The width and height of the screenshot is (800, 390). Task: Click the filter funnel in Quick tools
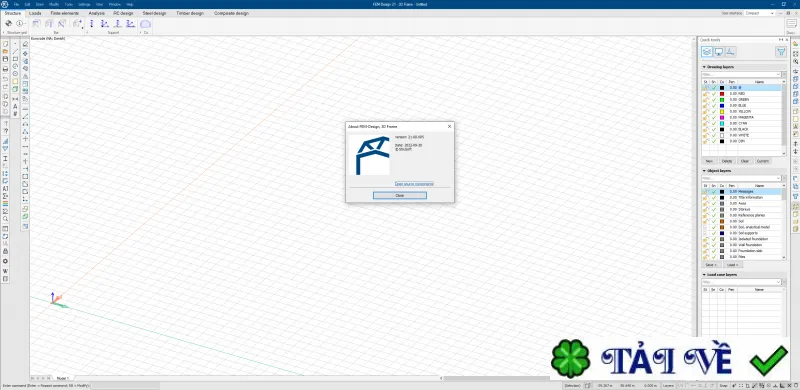coord(781,51)
